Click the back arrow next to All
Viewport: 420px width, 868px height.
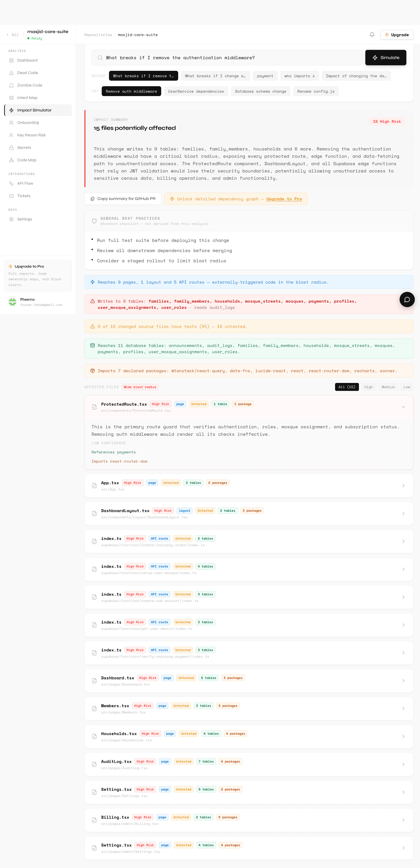(x=8, y=35)
